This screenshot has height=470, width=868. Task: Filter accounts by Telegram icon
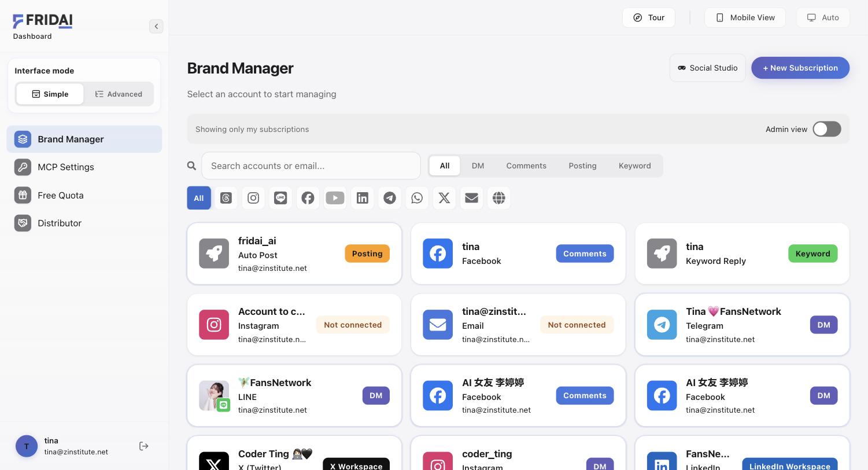[x=390, y=198]
